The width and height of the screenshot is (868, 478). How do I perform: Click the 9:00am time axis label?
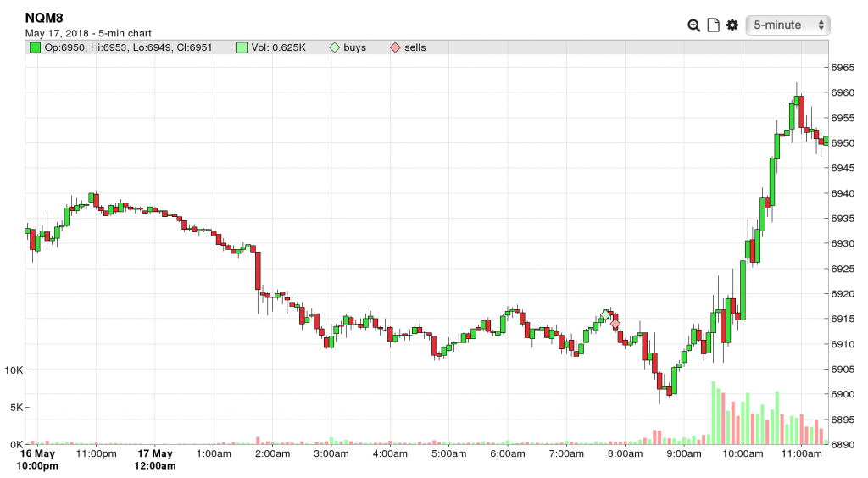pyautogui.click(x=684, y=453)
